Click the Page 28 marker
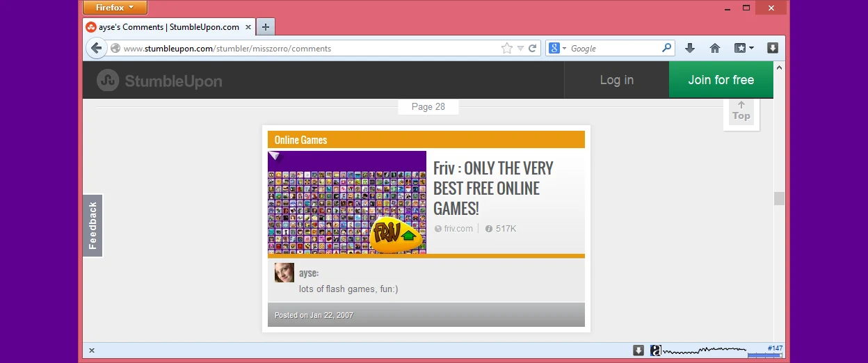The width and height of the screenshot is (868, 363). click(428, 106)
